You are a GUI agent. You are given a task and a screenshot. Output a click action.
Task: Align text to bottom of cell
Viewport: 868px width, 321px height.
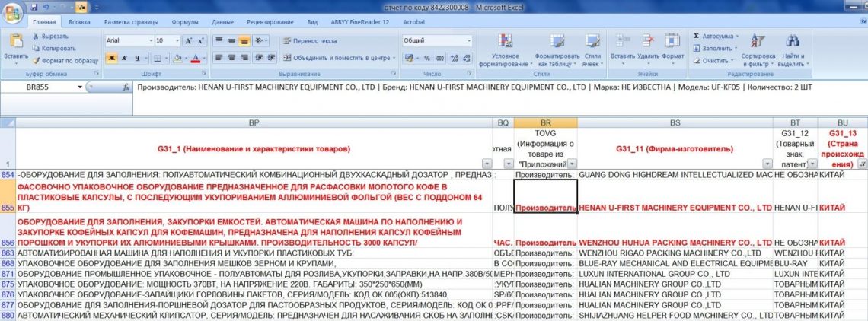point(244,41)
